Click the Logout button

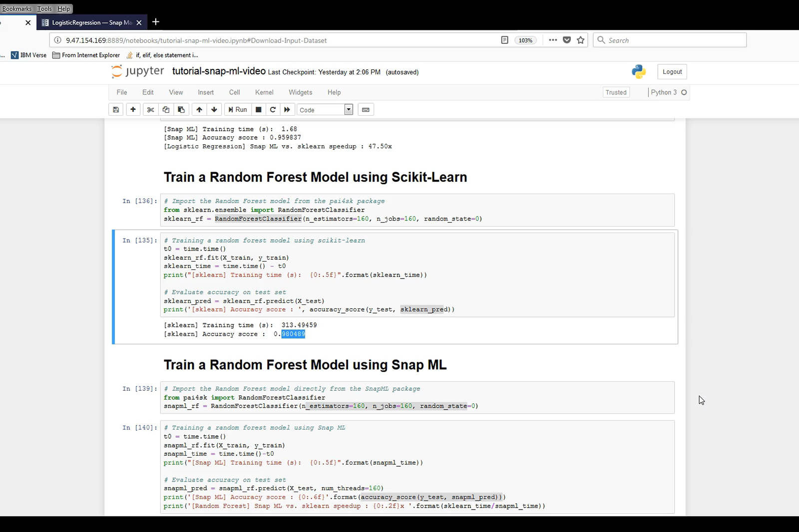point(672,72)
